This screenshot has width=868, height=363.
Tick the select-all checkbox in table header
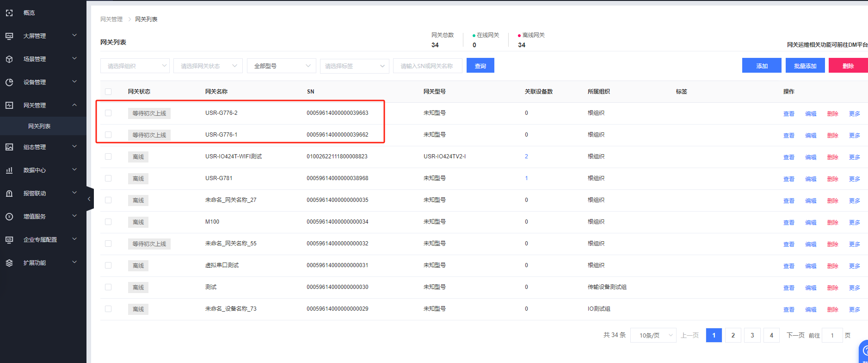pos(108,92)
